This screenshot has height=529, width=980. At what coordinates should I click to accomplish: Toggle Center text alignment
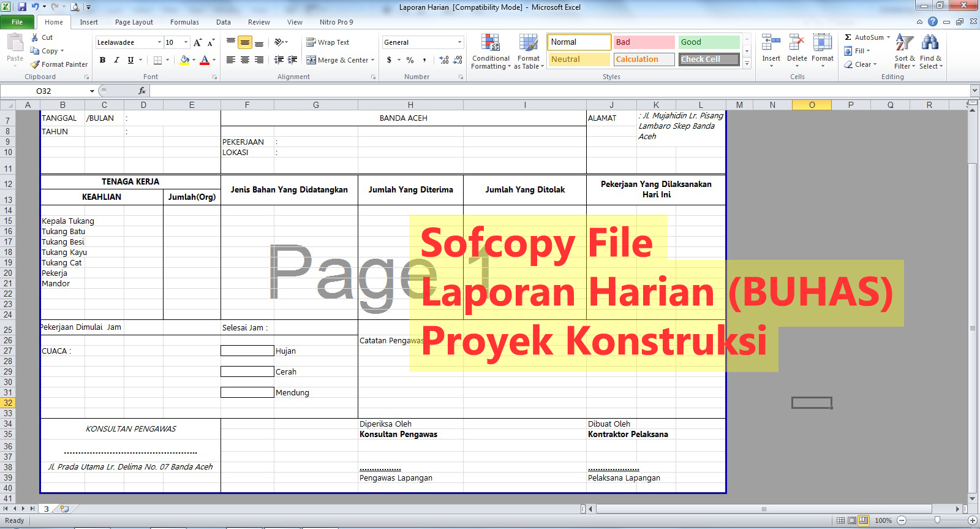[245, 60]
